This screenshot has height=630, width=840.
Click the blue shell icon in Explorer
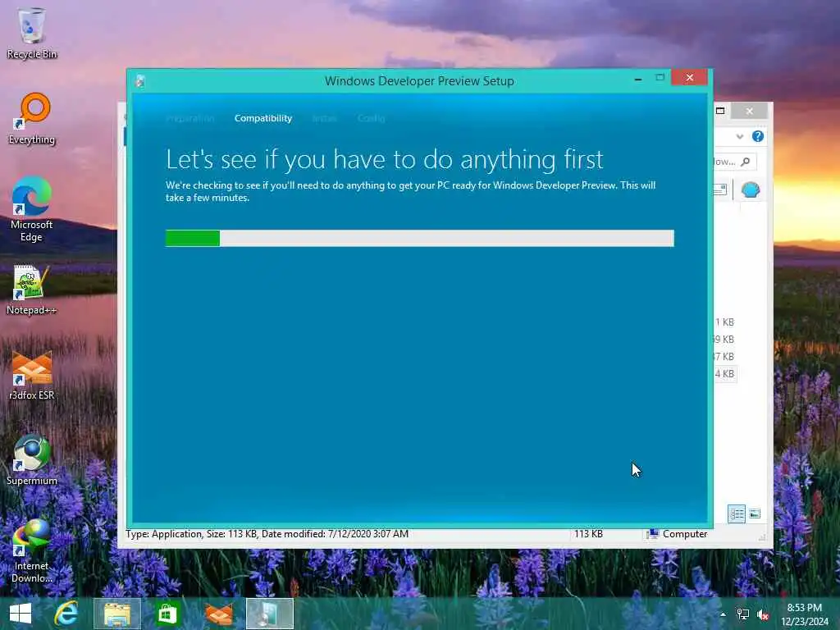point(750,189)
